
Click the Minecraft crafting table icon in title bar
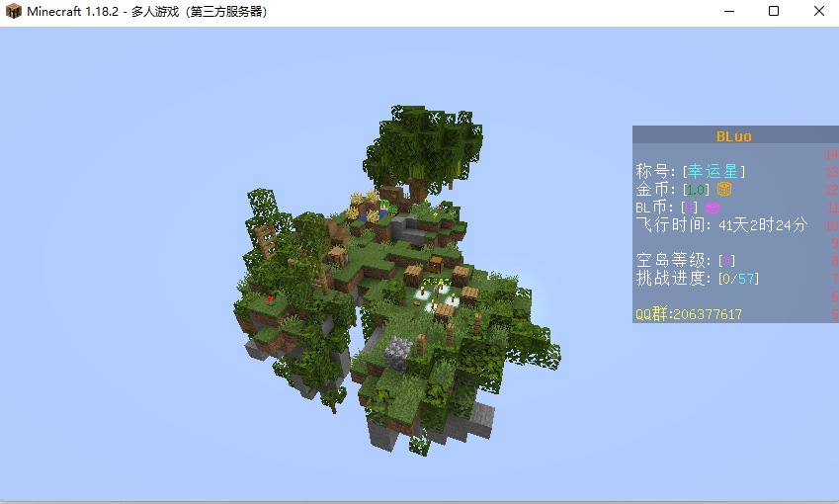pos(14,11)
